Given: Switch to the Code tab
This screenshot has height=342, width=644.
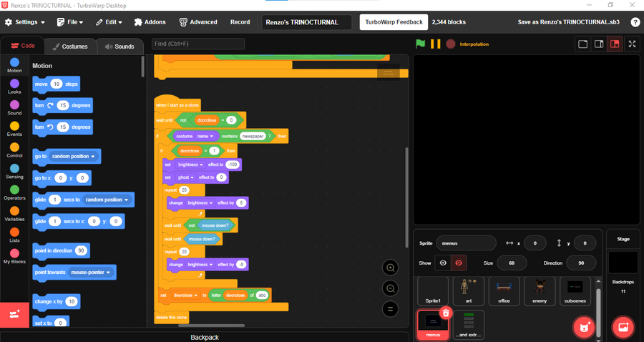Looking at the screenshot, I should click(23, 46).
